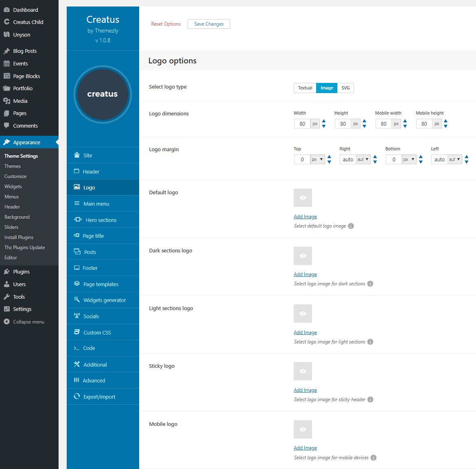Increase the logo Width stepper value
The height and width of the screenshot is (469, 476).
click(324, 121)
